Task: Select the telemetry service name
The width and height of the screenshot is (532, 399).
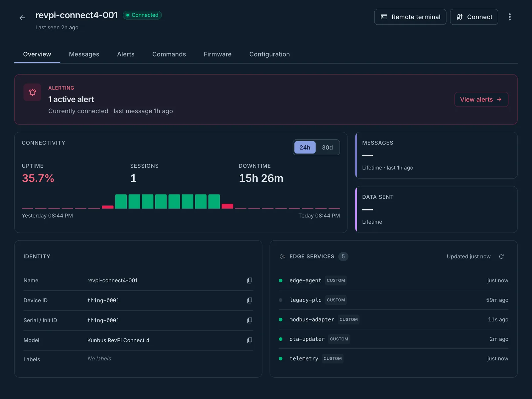Action: click(x=304, y=359)
